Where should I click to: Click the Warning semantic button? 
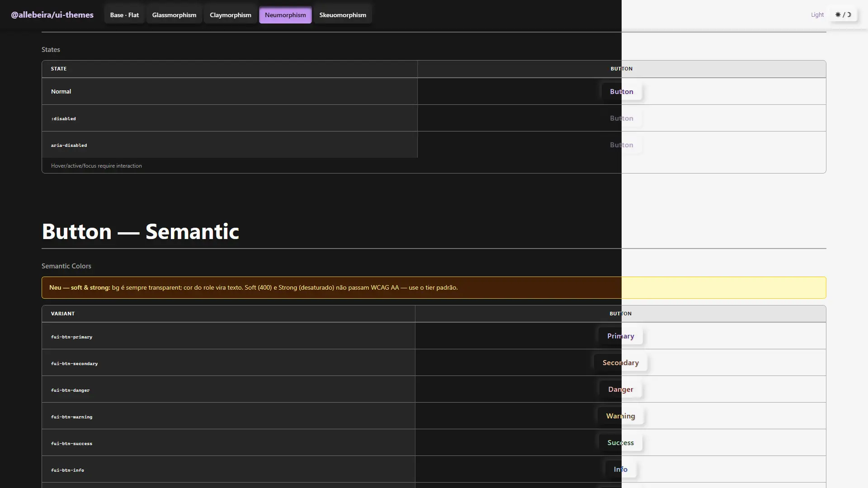pyautogui.click(x=621, y=416)
